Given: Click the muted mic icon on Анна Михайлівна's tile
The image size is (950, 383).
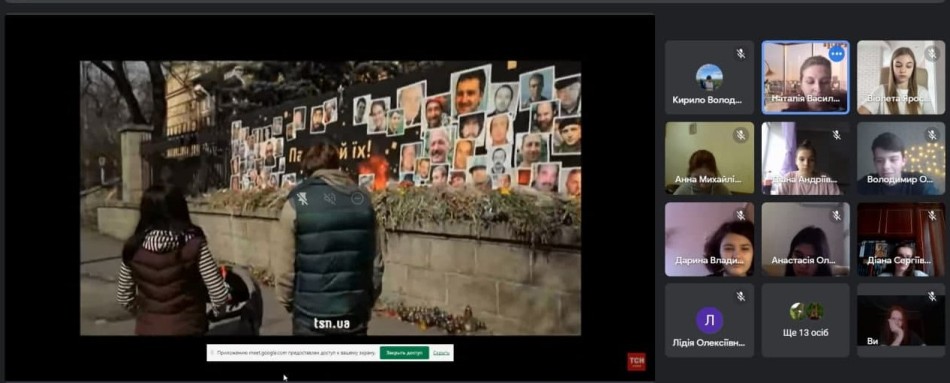Looking at the screenshot, I should 740,135.
